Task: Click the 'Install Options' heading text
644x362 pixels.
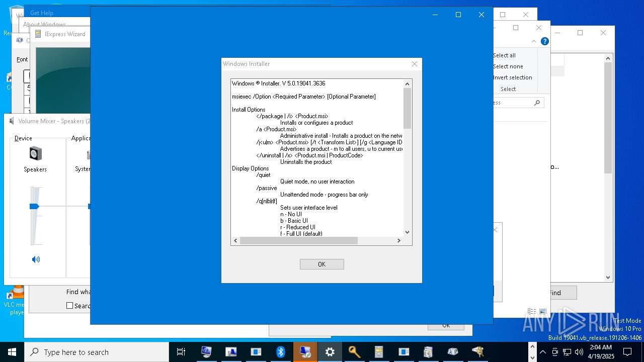Action: pyautogui.click(x=249, y=110)
